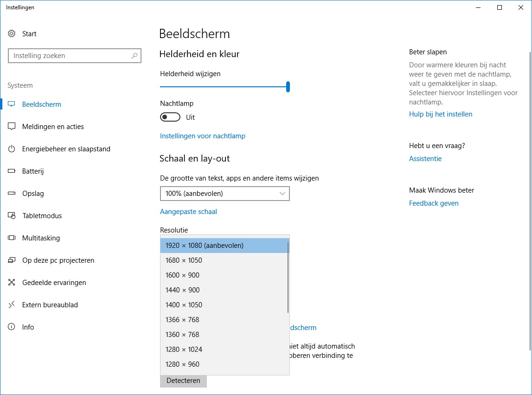
Task: Toggle the Nachtlamp switch
Action: 170,117
